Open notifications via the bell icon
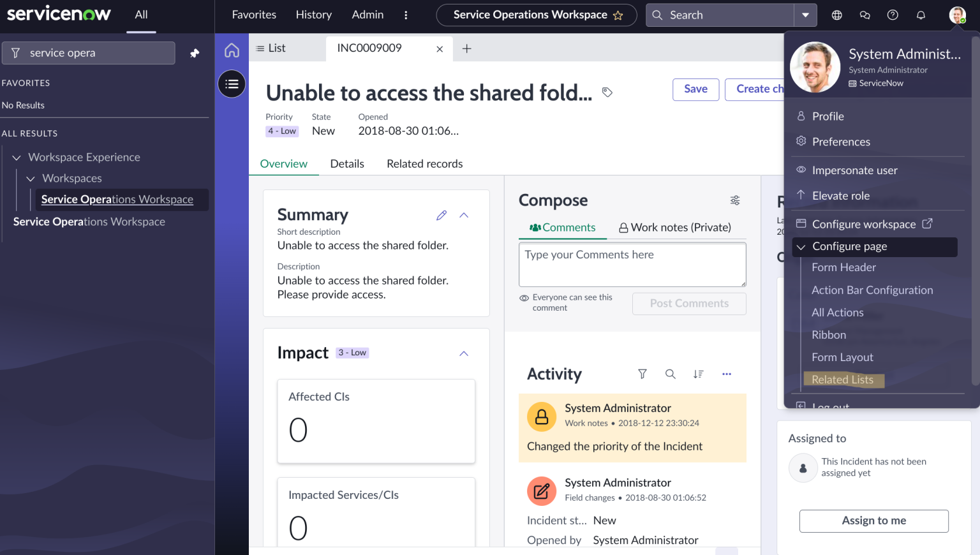Image resolution: width=980 pixels, height=555 pixels. pyautogui.click(x=921, y=14)
